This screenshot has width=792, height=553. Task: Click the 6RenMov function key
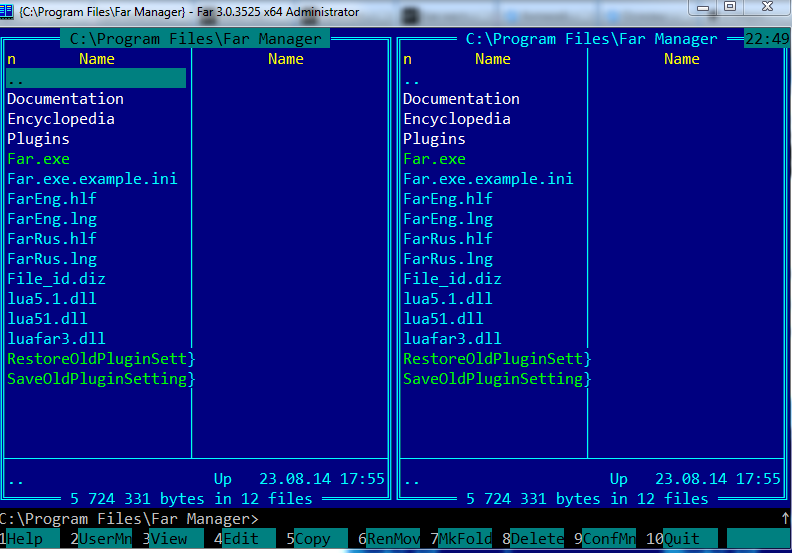(389, 539)
